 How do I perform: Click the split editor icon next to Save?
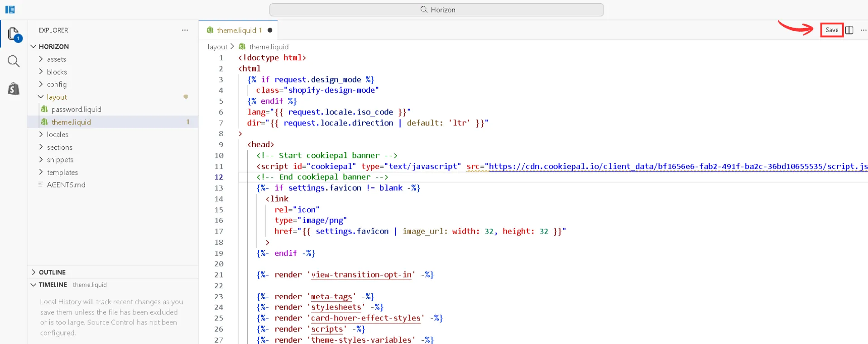coord(849,30)
